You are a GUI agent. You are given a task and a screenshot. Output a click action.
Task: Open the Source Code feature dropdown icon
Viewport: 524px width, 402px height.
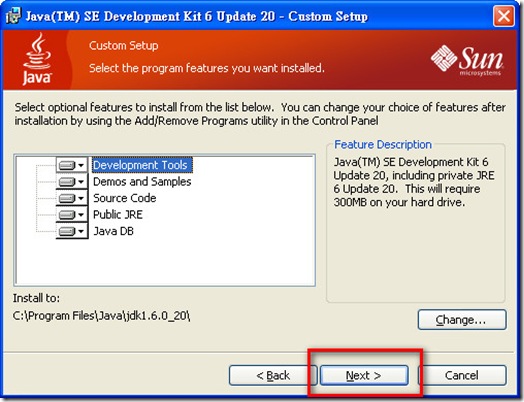(x=72, y=198)
